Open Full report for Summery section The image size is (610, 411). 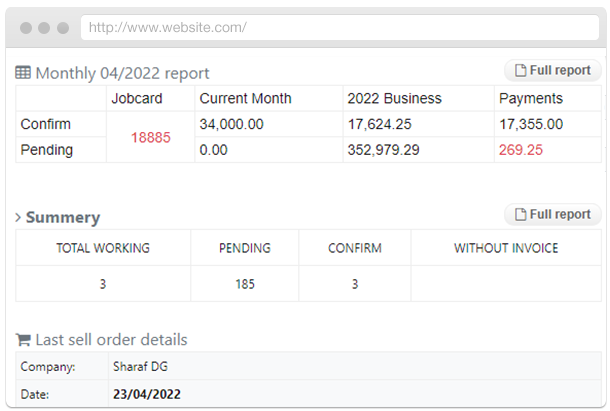553,214
